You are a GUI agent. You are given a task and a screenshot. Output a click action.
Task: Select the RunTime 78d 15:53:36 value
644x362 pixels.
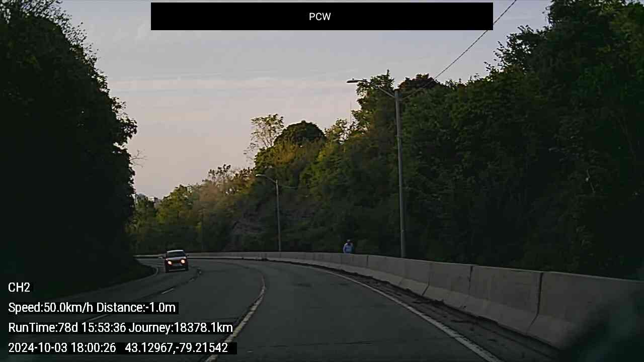(67, 328)
